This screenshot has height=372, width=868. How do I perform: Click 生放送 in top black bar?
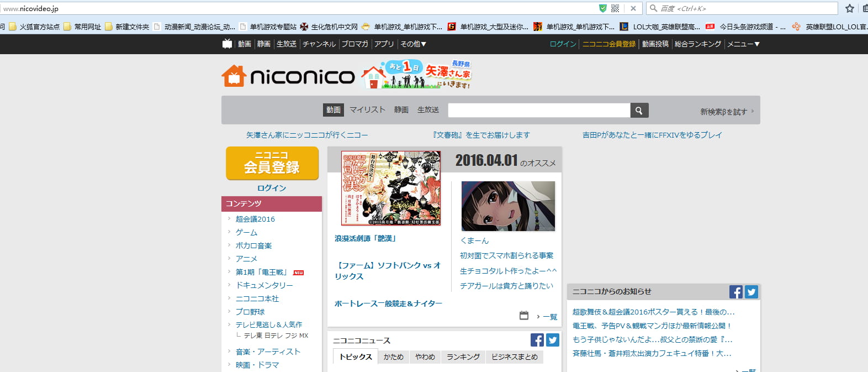287,44
